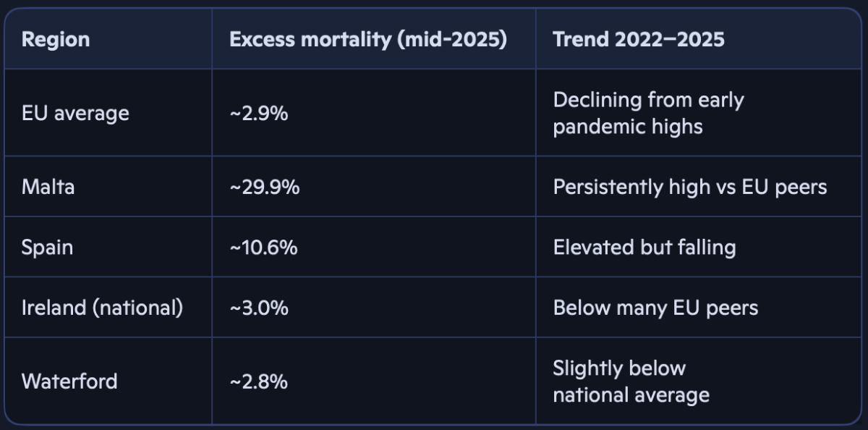Click the Trend 2022–2025 column header
The image size is (868, 430).
pyautogui.click(x=638, y=39)
